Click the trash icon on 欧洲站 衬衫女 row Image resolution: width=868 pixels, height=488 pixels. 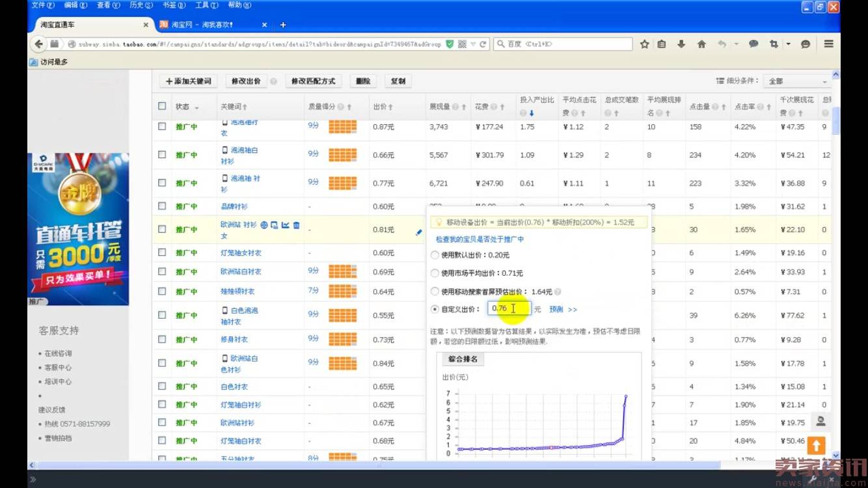(x=297, y=225)
